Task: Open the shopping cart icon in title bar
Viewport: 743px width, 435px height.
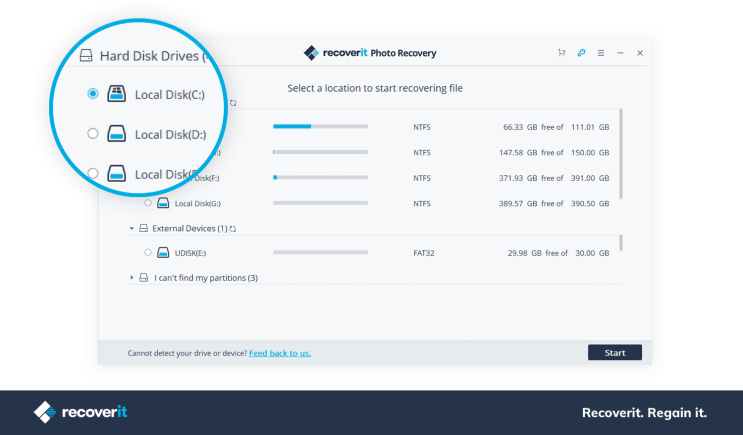Action: coord(562,53)
